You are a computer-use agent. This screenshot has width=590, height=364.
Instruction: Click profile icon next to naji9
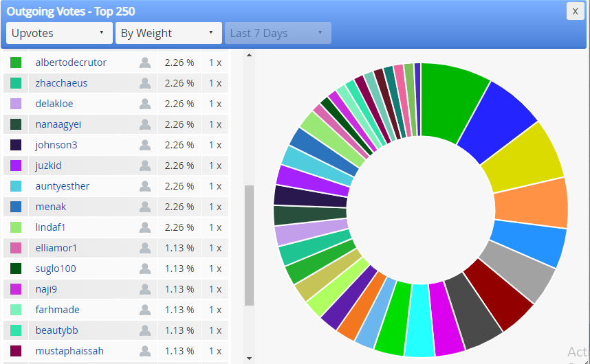click(145, 289)
